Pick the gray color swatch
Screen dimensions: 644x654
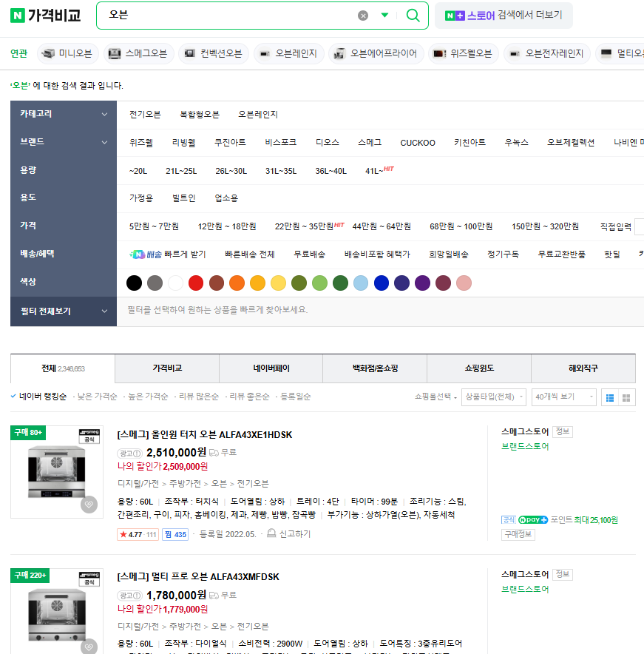[x=155, y=283]
